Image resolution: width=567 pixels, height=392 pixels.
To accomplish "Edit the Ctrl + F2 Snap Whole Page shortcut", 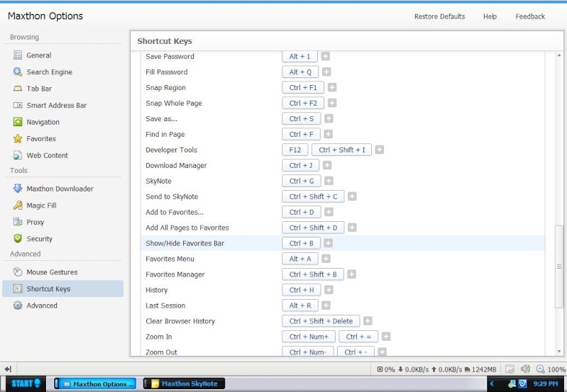I will click(303, 103).
